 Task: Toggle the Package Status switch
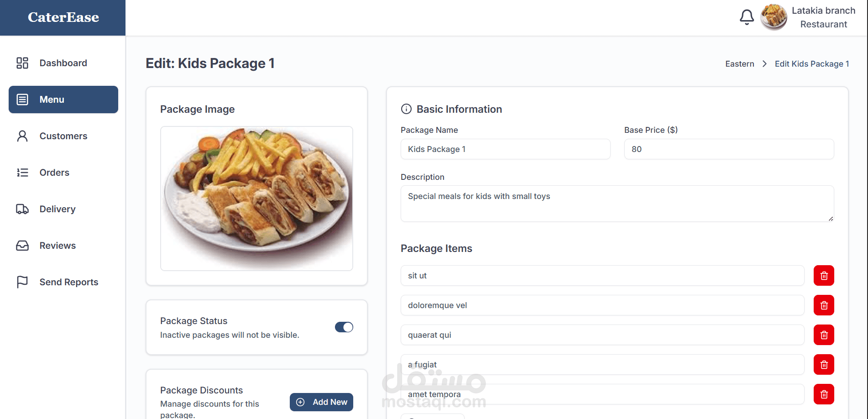[344, 327]
